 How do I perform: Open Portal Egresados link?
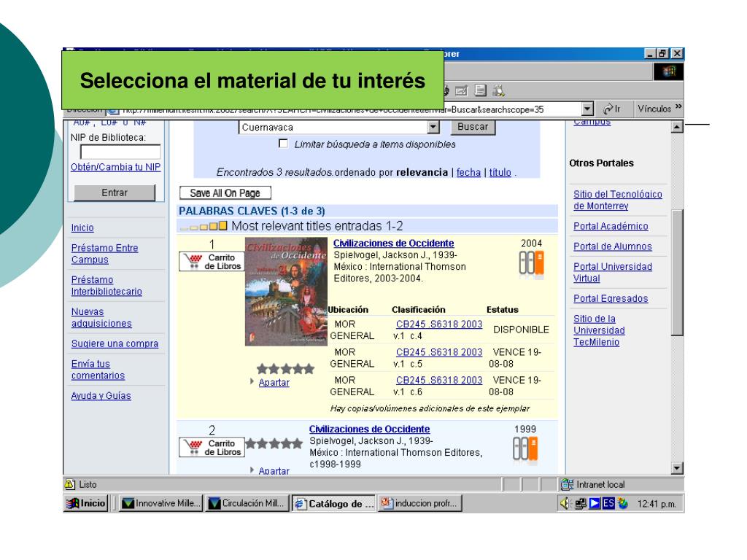tap(611, 298)
